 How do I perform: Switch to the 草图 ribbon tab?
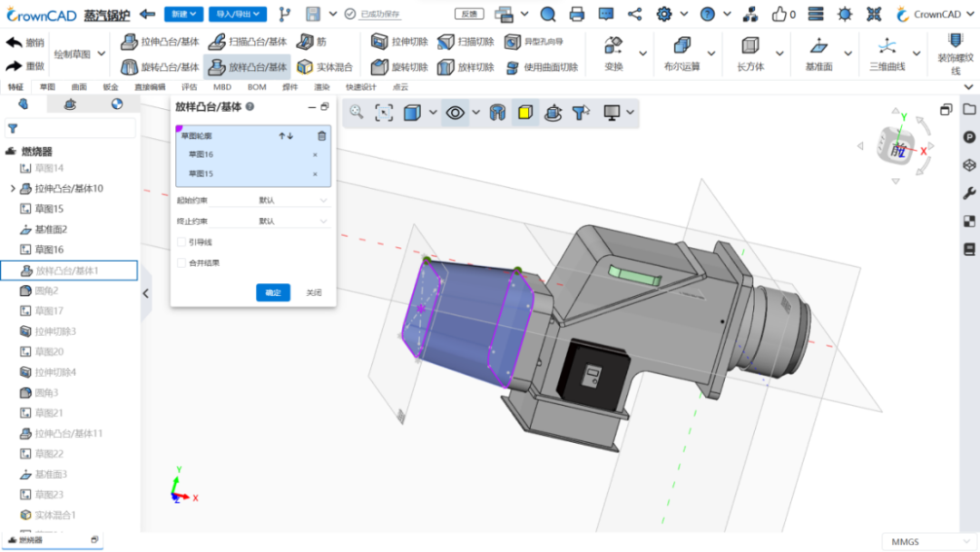(47, 87)
